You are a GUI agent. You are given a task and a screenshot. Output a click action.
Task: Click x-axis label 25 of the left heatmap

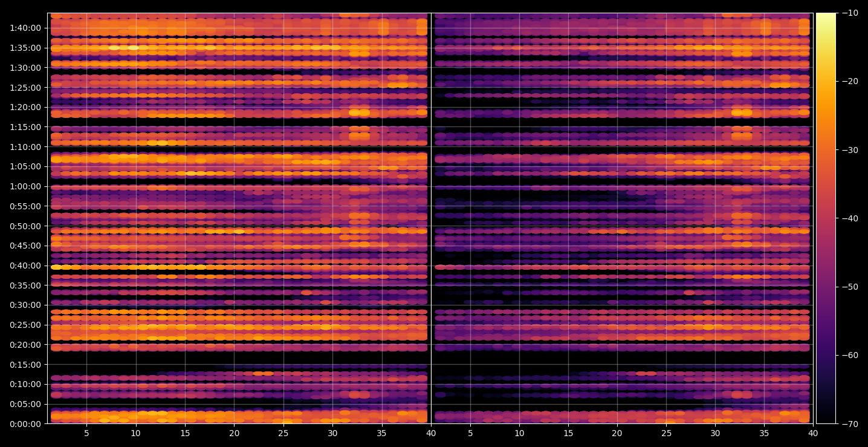(283, 433)
